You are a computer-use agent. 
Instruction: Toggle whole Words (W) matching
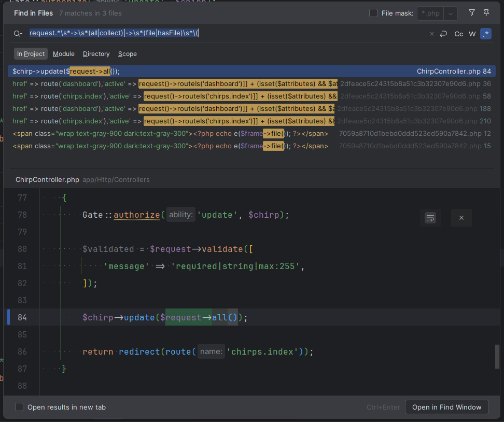[x=472, y=34]
